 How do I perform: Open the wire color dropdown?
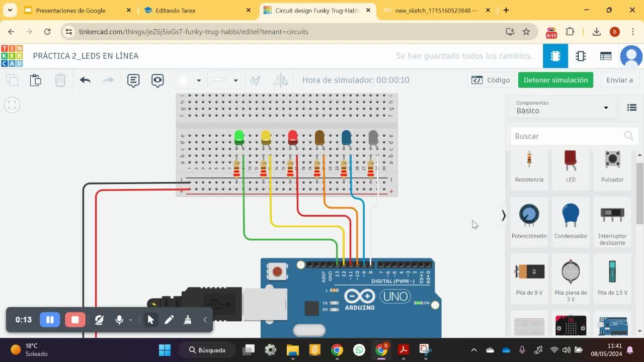coord(189,80)
